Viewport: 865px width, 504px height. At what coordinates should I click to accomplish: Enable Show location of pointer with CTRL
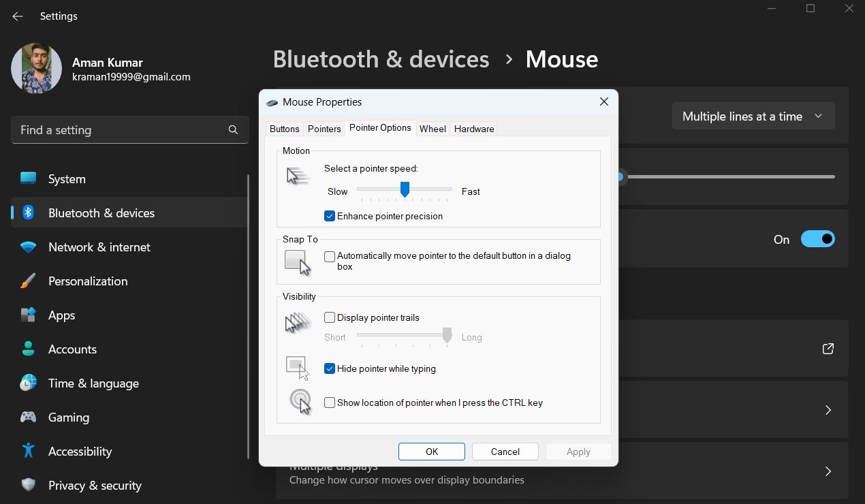coord(330,403)
